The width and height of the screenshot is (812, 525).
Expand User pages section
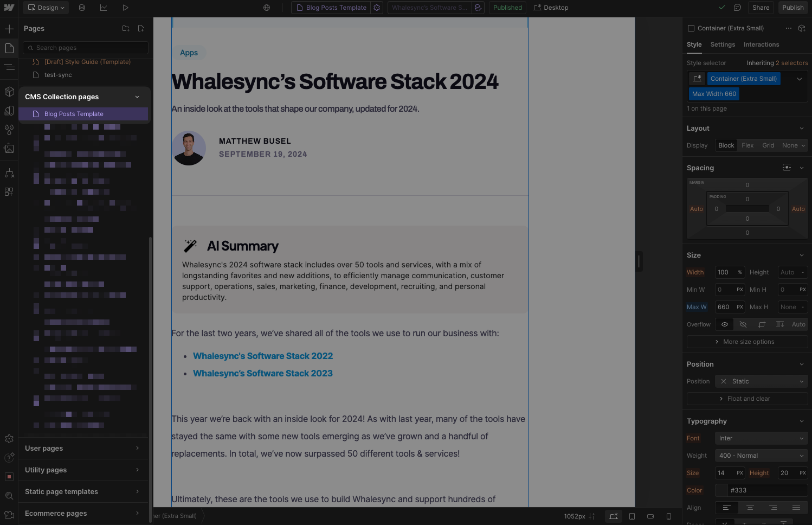(x=83, y=448)
